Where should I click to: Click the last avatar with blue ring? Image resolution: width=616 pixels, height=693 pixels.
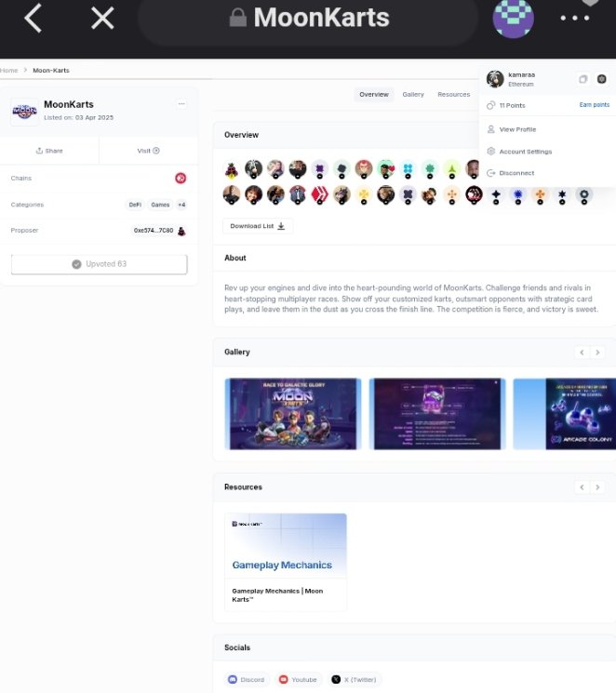pyautogui.click(x=583, y=195)
